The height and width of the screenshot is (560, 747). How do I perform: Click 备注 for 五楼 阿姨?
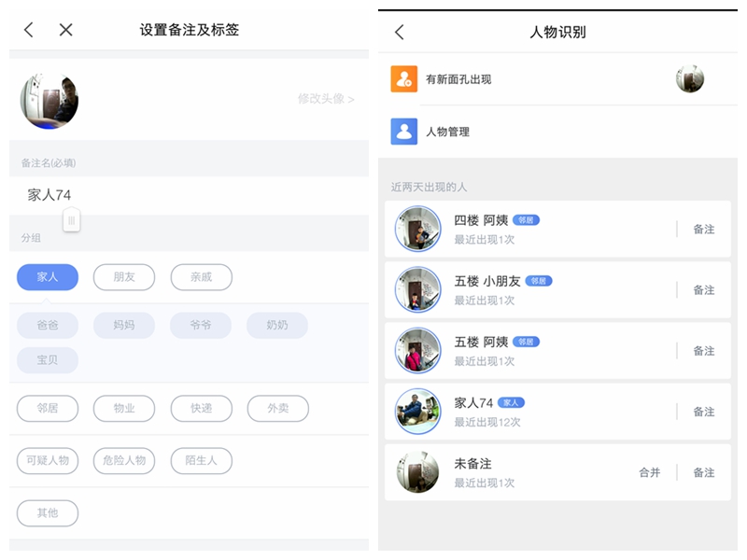pos(704,352)
